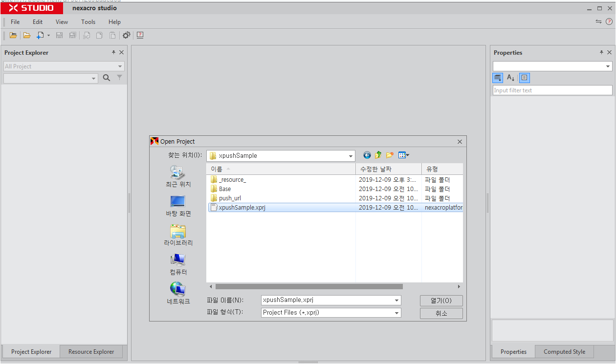Click the 취소 button
This screenshot has width=616, height=364.
(441, 313)
